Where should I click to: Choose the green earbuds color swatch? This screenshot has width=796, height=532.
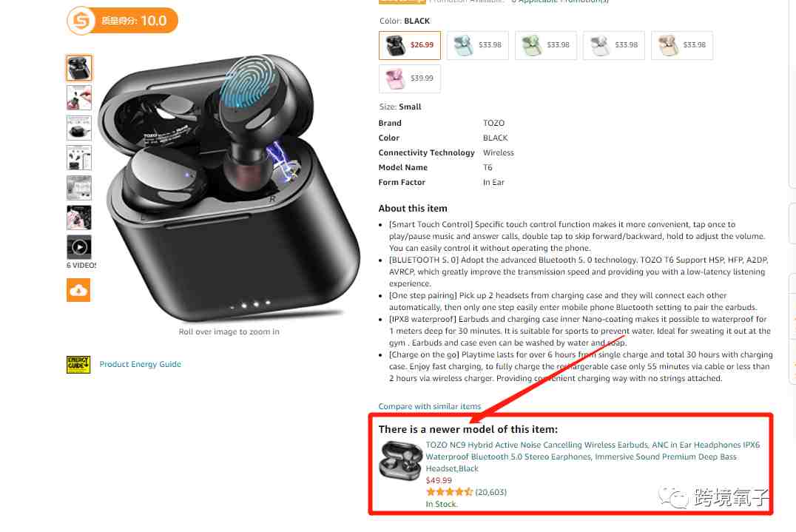pos(546,45)
